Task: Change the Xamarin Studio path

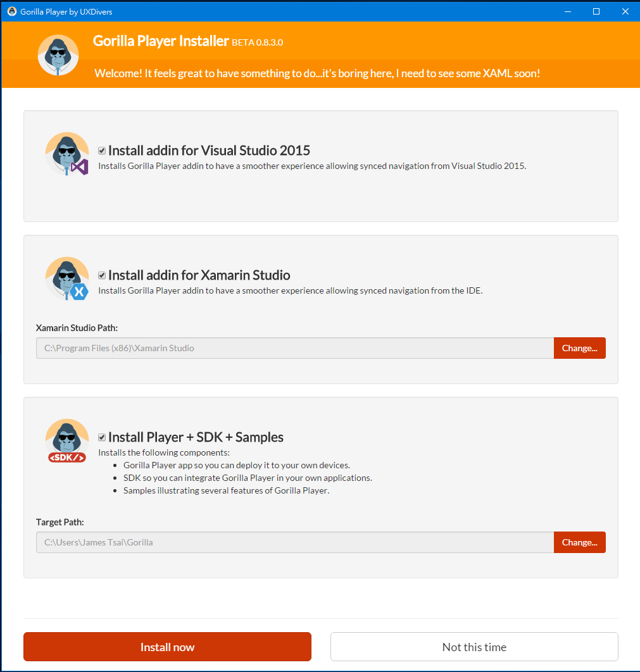Action: tap(580, 348)
